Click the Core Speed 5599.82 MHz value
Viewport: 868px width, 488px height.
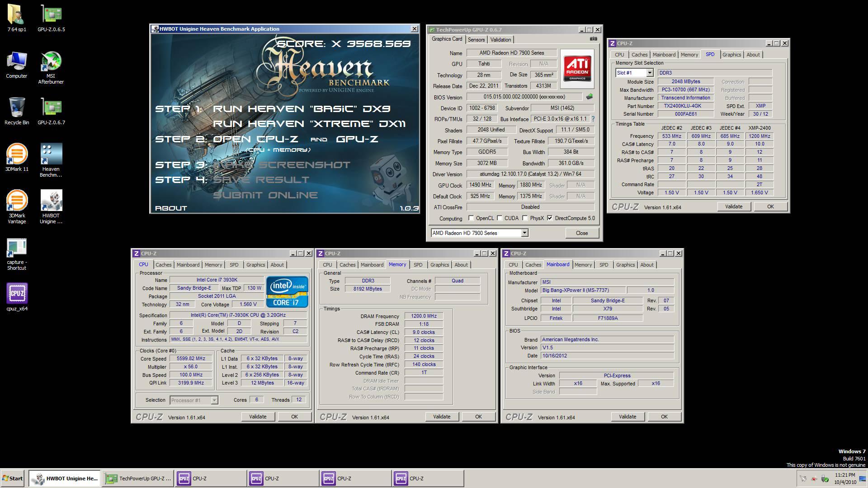tap(191, 359)
